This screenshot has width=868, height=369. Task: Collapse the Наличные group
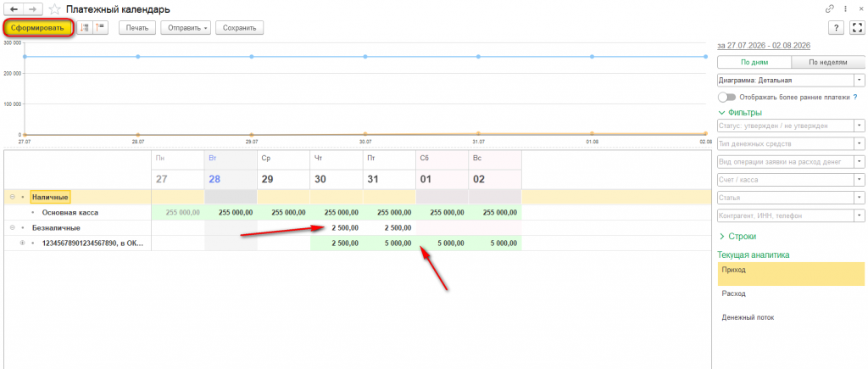point(12,197)
